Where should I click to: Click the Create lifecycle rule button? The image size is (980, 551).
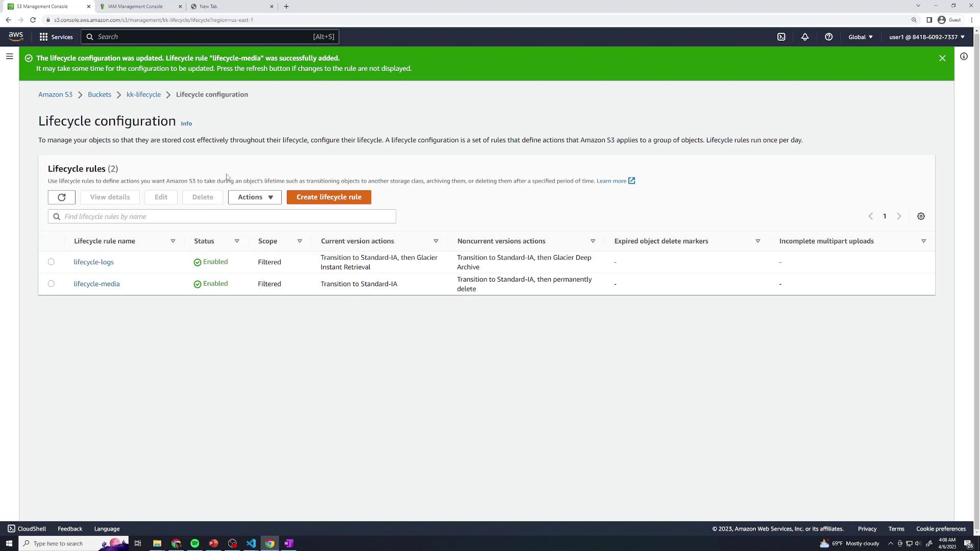[x=329, y=197]
